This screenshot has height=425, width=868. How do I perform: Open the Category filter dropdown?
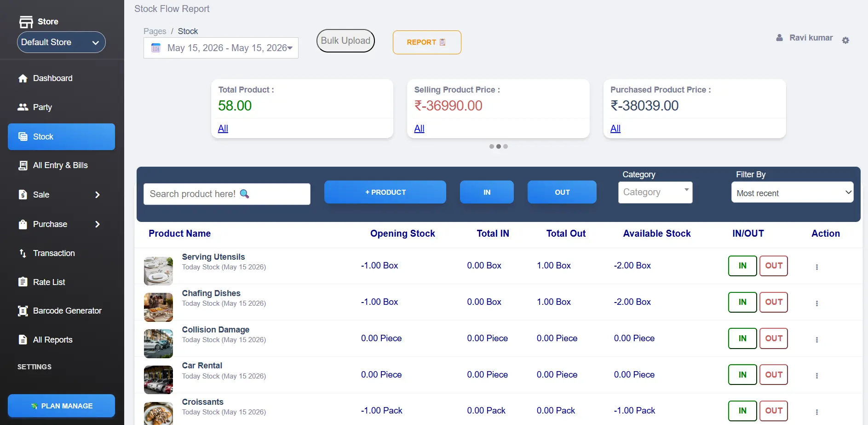pos(655,192)
